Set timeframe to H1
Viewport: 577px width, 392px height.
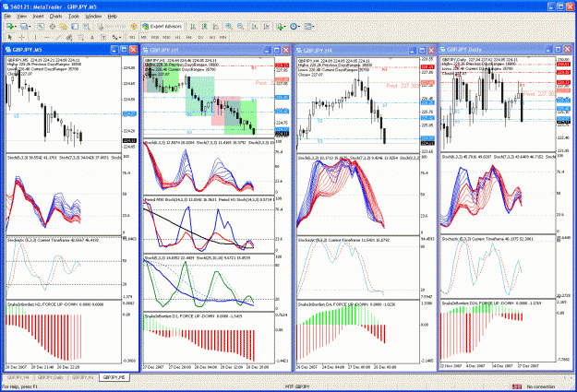(x=178, y=37)
